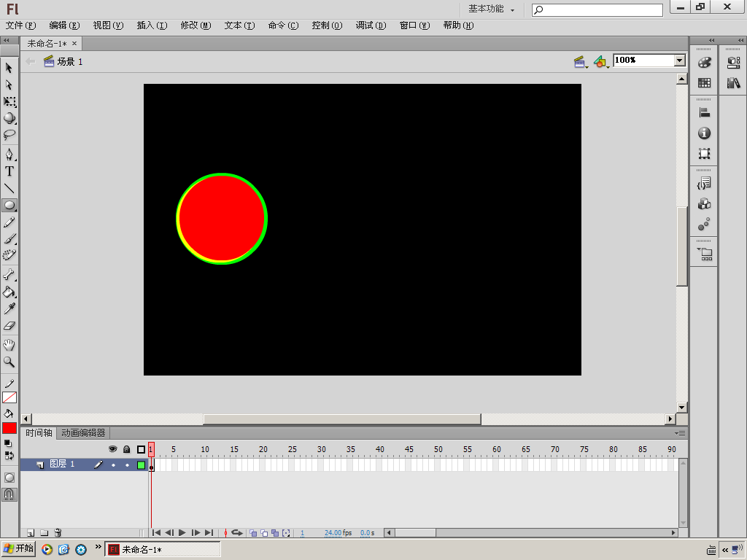Image resolution: width=747 pixels, height=560 pixels.
Task: Toggle the Loop playback button
Action: point(237,533)
